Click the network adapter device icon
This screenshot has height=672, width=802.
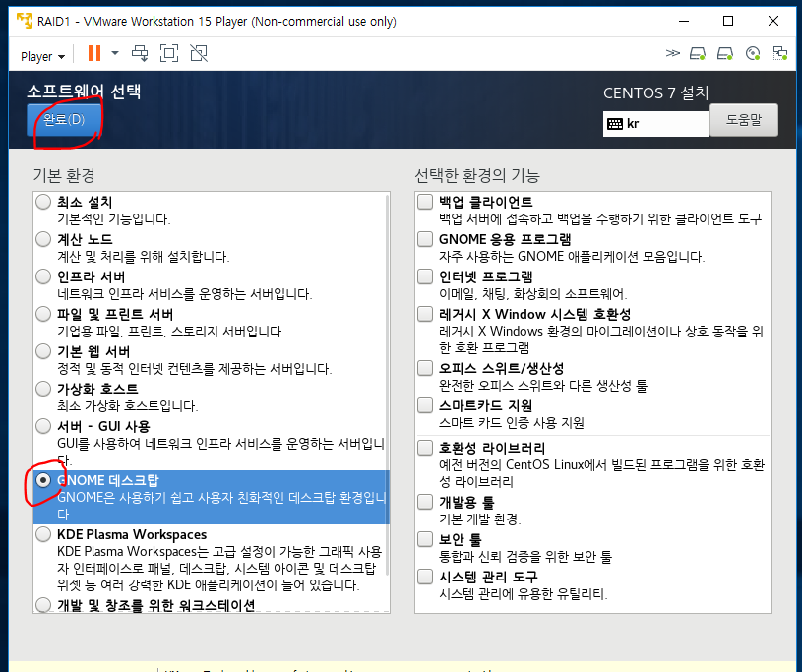point(780,54)
